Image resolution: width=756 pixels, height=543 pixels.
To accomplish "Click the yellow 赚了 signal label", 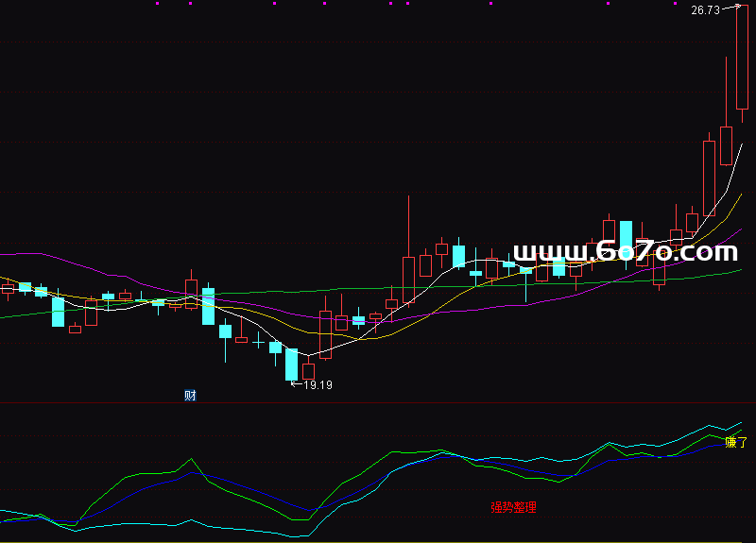I will coord(735,442).
